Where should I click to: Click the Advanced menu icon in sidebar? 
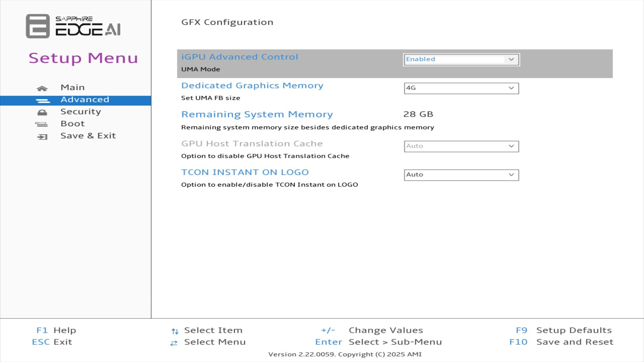[x=43, y=101]
